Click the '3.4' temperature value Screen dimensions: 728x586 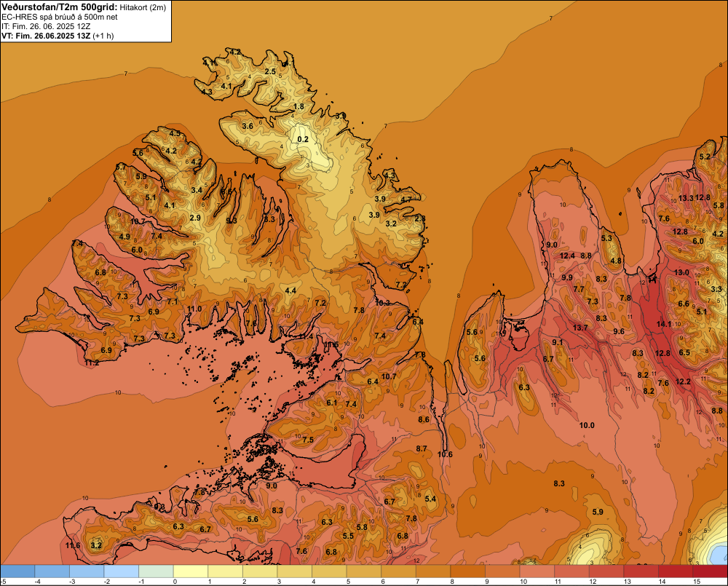coord(197,190)
